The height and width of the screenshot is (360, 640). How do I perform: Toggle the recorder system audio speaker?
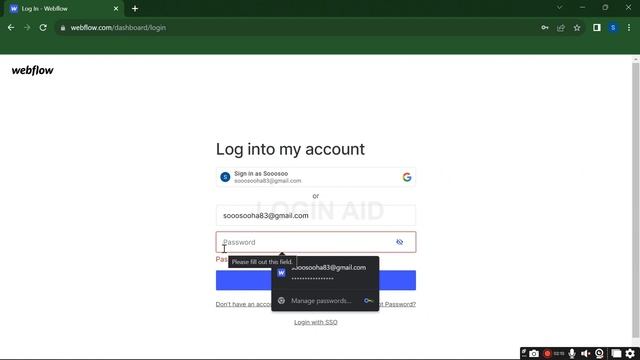click(x=585, y=353)
